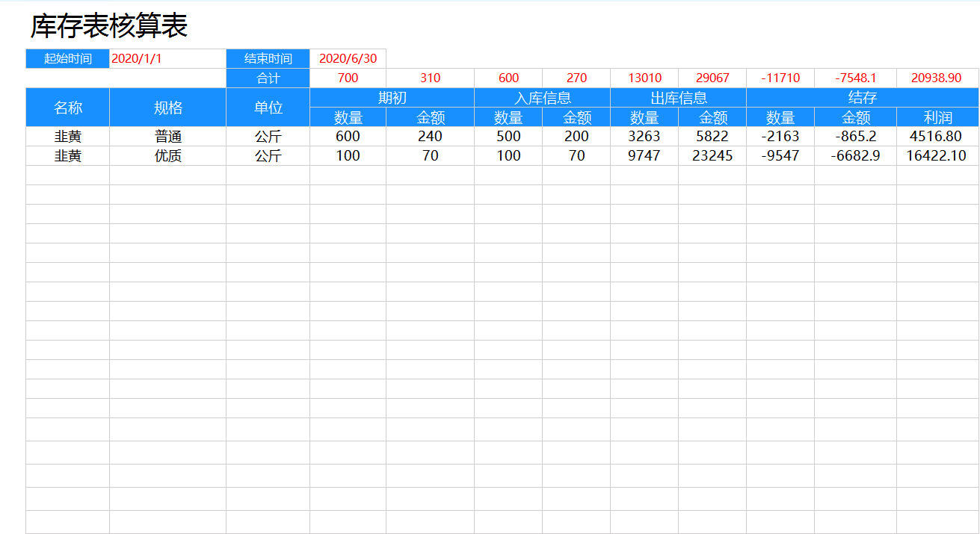Viewport: 980px width, 534px height.
Task: Click the end date 2020/6/30
Action: [x=348, y=58]
